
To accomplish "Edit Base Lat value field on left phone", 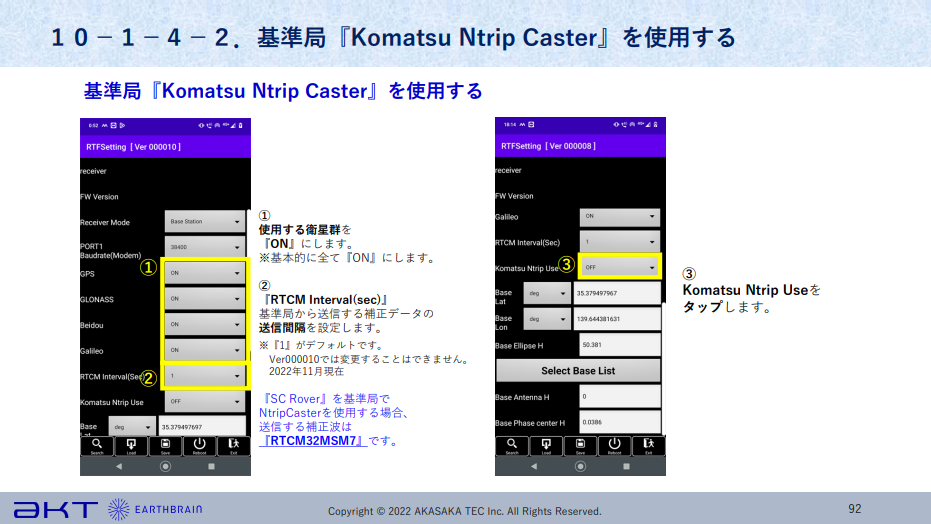I will [202, 427].
